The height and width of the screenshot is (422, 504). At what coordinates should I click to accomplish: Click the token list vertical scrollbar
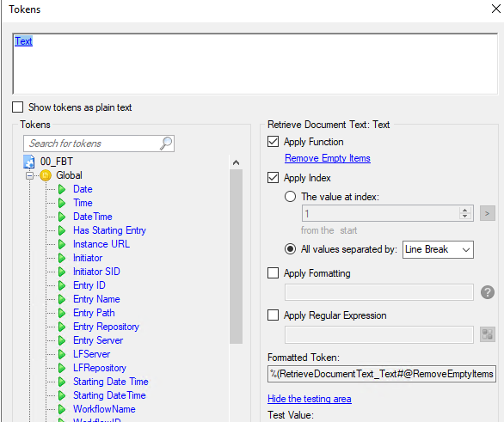pyautogui.click(x=236, y=257)
